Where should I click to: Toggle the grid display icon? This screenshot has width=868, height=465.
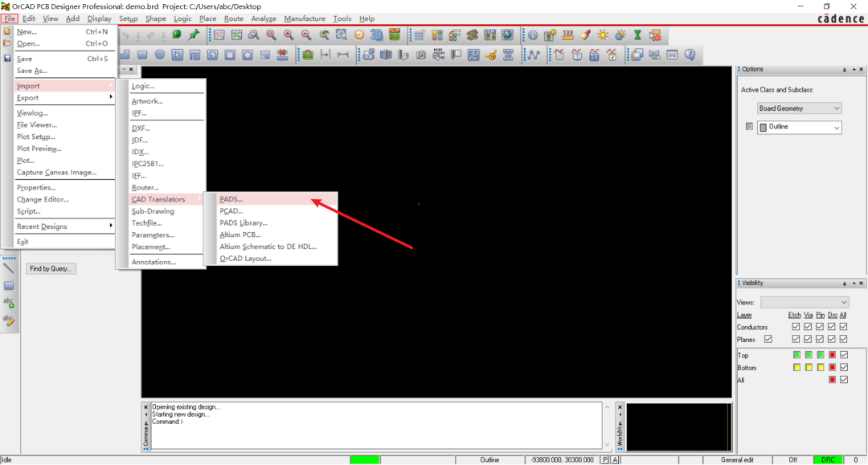coord(419,35)
